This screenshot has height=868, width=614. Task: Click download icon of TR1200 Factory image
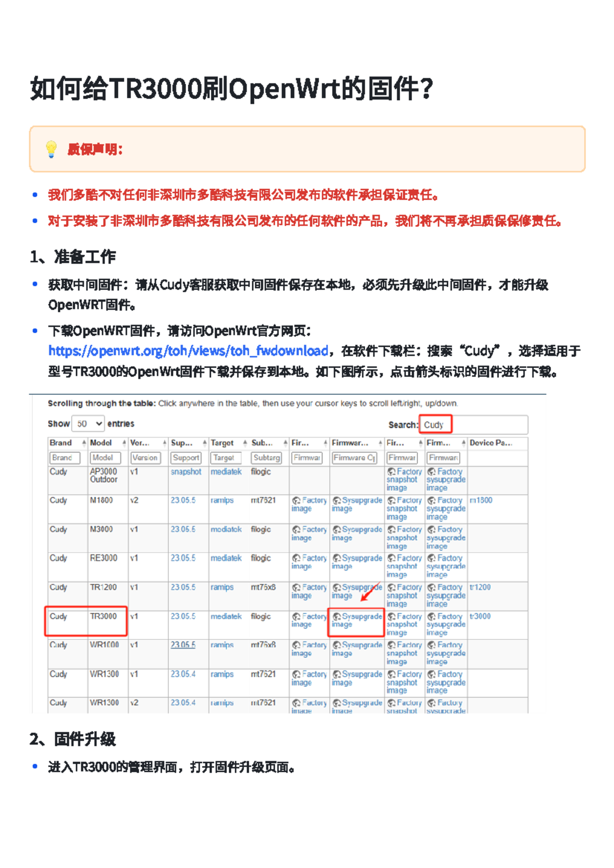point(296,588)
